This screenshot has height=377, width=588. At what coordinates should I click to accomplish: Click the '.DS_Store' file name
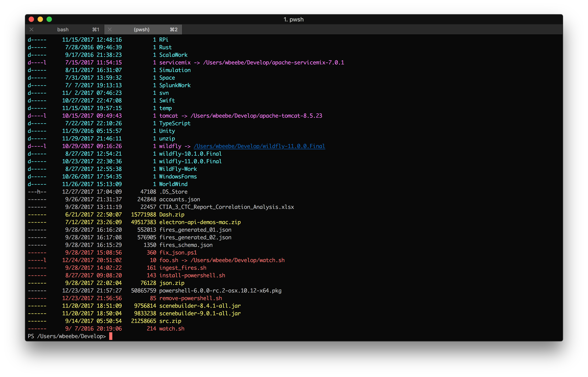coord(173,192)
